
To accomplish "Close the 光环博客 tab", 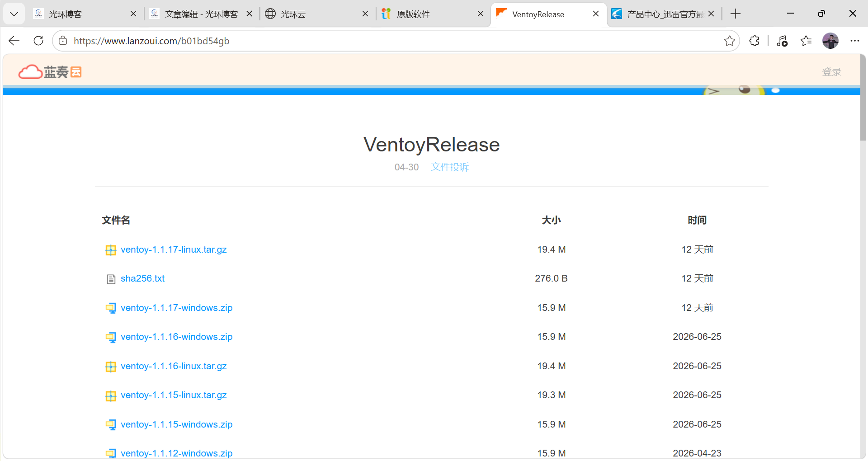I will (x=133, y=14).
